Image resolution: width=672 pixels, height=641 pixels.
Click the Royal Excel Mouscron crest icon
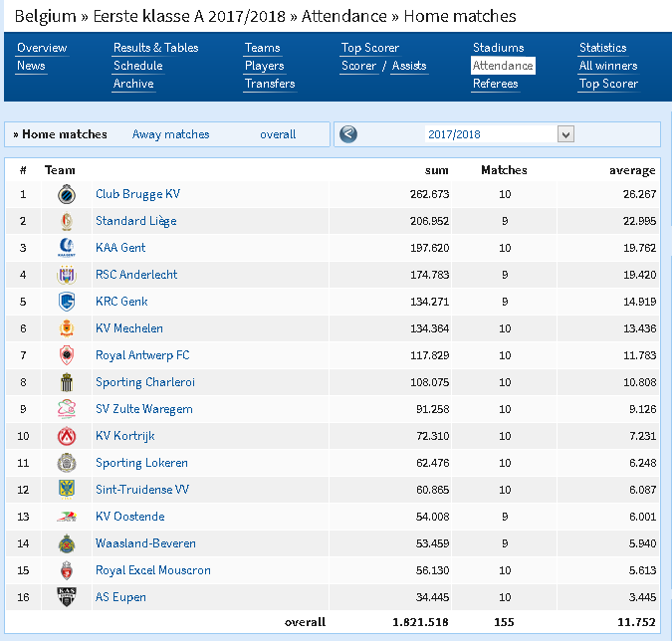(x=67, y=570)
